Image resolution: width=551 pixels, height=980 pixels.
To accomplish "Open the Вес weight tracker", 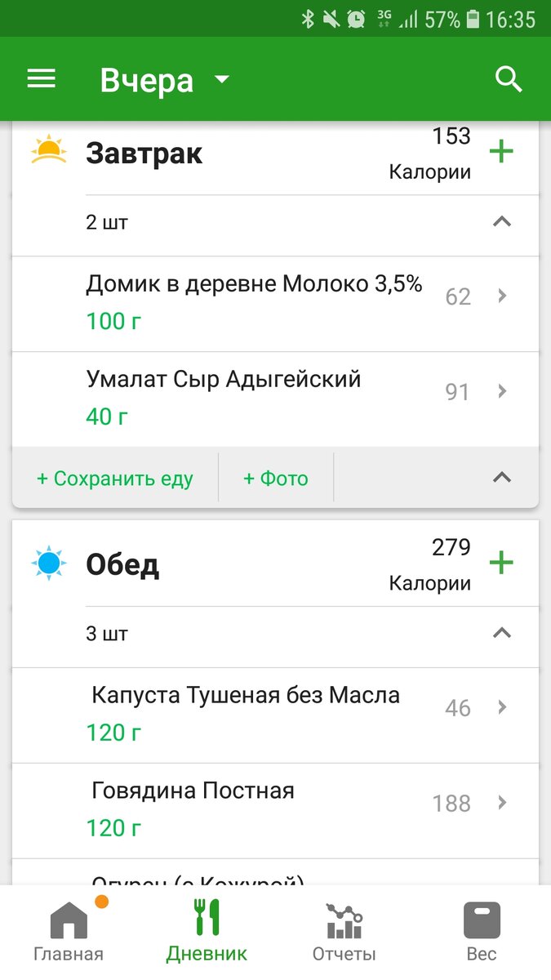I will tap(481, 929).
